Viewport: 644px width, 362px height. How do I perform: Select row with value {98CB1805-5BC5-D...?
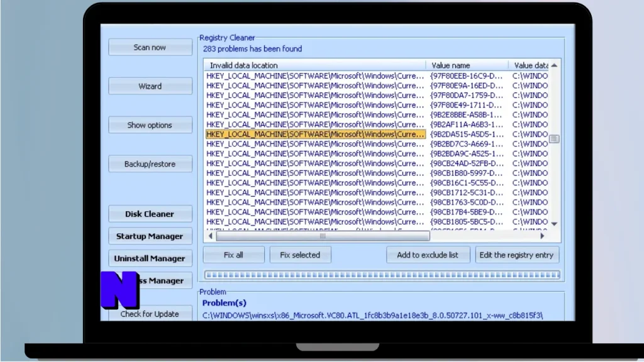point(377,222)
